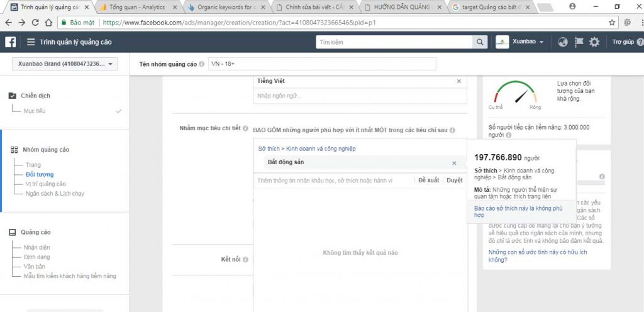Click the Chiến dịch campaign icon
This screenshot has width=644, height=312.
13,96
